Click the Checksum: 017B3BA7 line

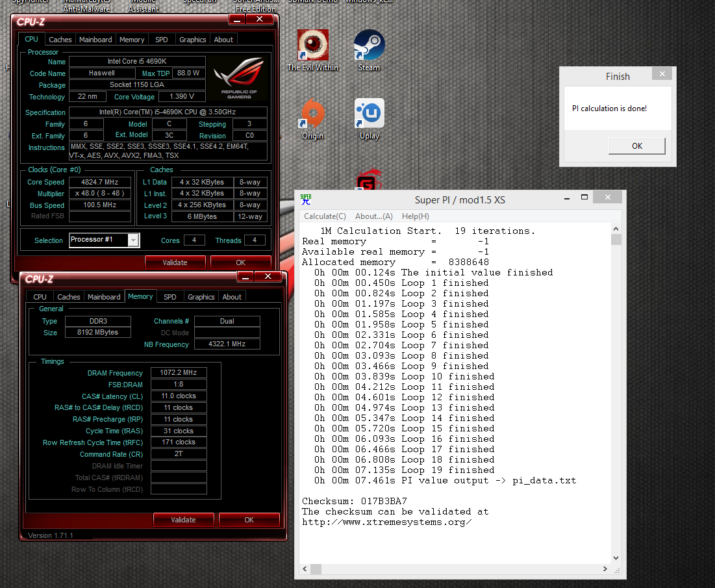coord(355,502)
